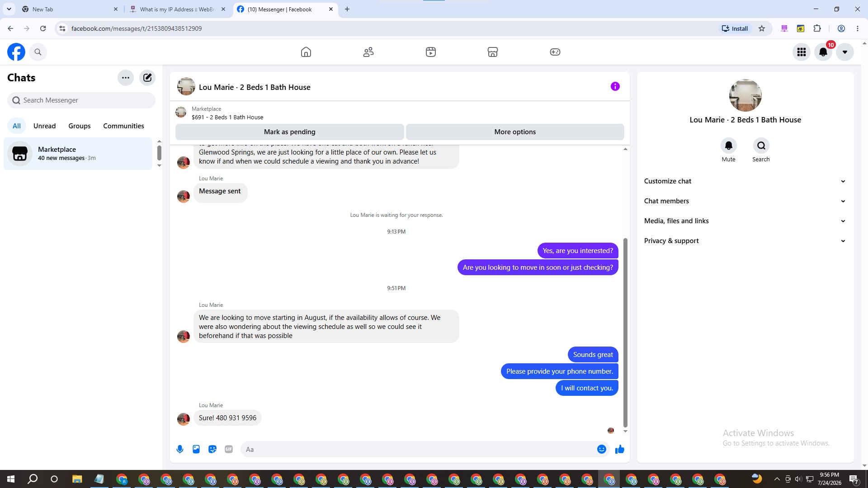This screenshot has height=488, width=868.
Task: Select the Communities chats filter
Action: [123, 126]
